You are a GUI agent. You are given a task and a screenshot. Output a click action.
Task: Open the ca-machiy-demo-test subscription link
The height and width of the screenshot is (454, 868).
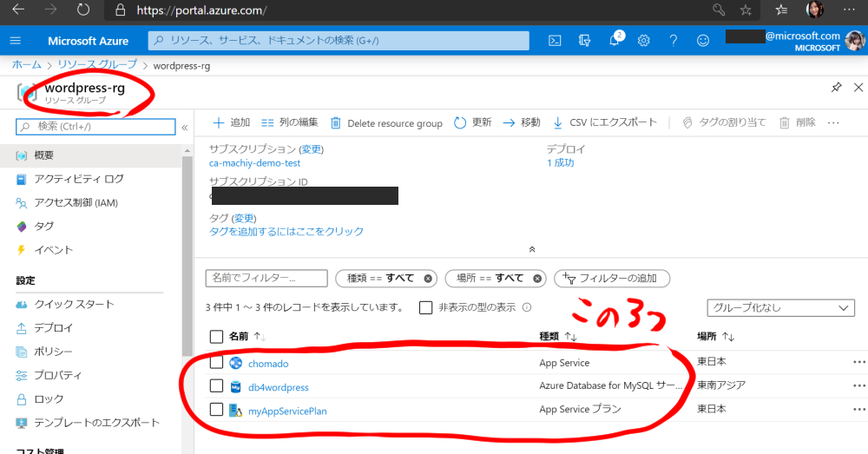click(x=254, y=163)
